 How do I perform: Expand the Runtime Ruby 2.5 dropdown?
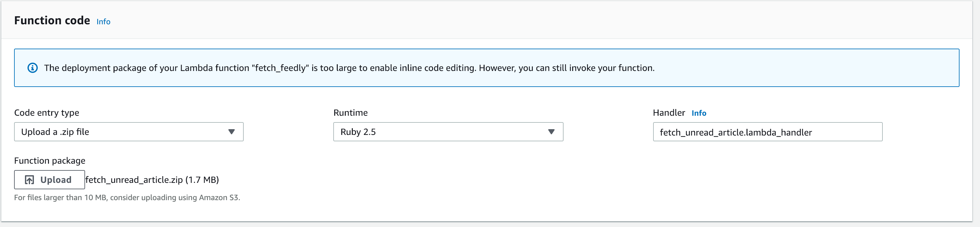click(x=448, y=132)
